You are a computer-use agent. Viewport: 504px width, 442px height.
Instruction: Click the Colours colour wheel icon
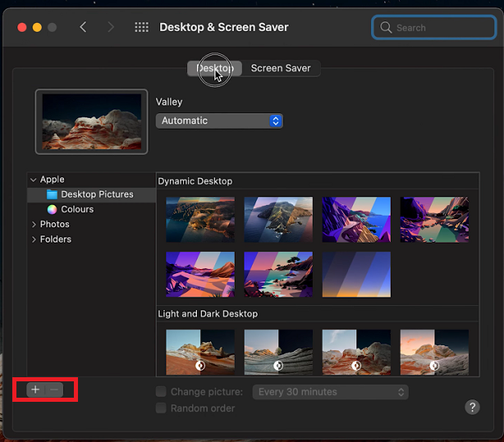pyautogui.click(x=52, y=209)
